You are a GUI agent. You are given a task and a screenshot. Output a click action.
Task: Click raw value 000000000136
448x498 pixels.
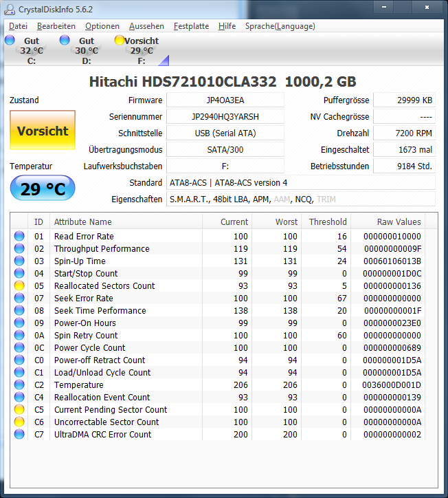click(392, 286)
